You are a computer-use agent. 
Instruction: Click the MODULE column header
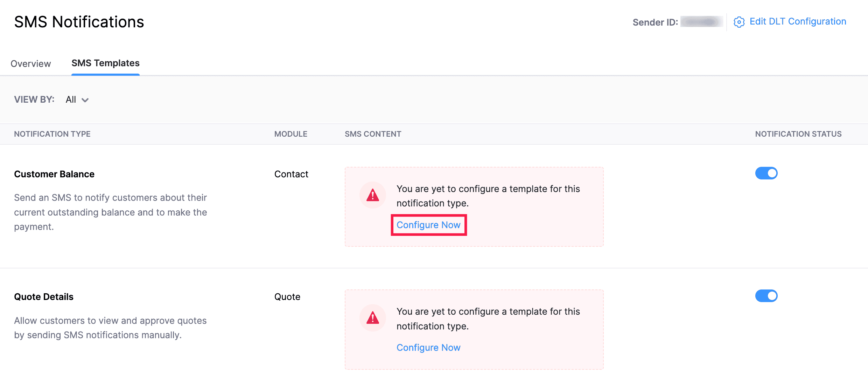[291, 134]
